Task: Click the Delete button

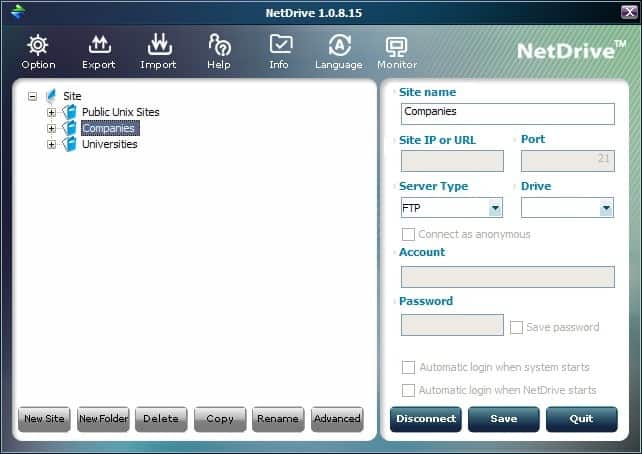Action: (161, 419)
